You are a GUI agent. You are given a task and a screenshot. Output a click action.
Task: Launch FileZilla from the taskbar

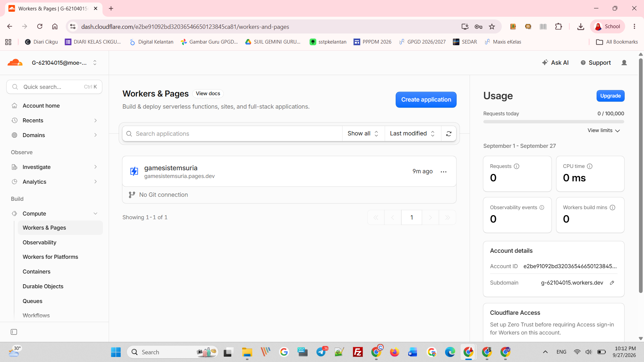pos(358,352)
